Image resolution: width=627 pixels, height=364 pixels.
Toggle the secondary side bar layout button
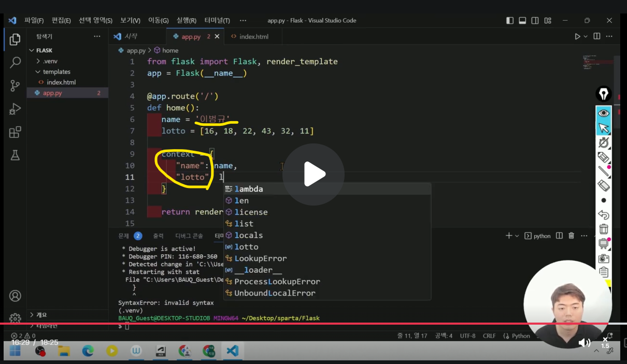[535, 21]
